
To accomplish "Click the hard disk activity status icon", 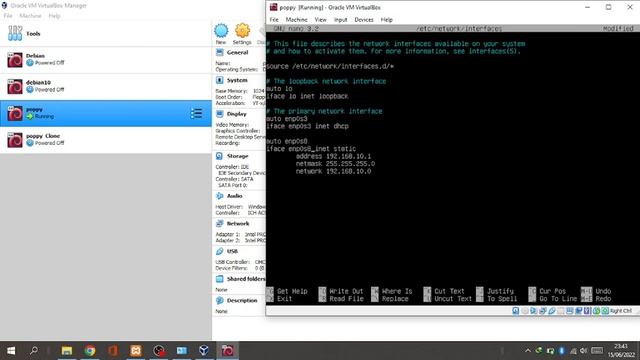I will click(515, 311).
